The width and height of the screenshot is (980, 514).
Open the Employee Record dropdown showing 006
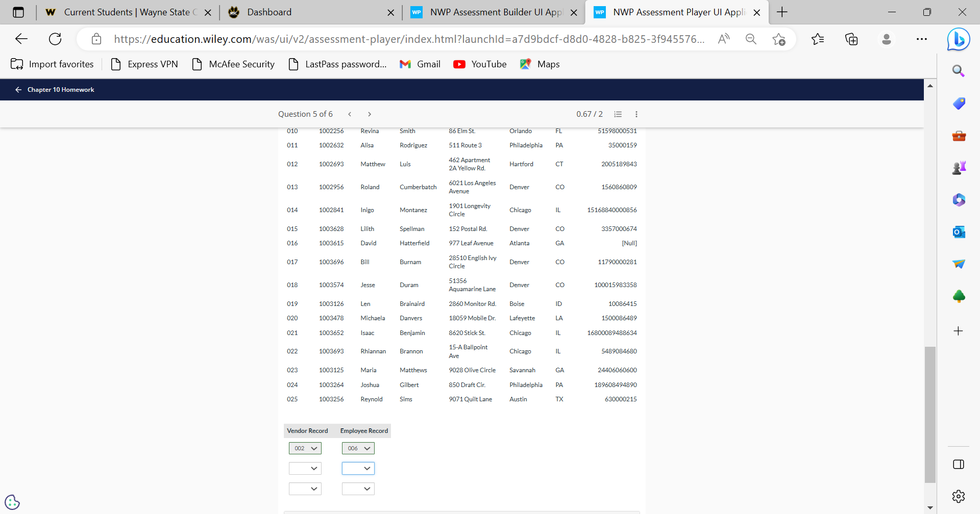[x=358, y=448]
